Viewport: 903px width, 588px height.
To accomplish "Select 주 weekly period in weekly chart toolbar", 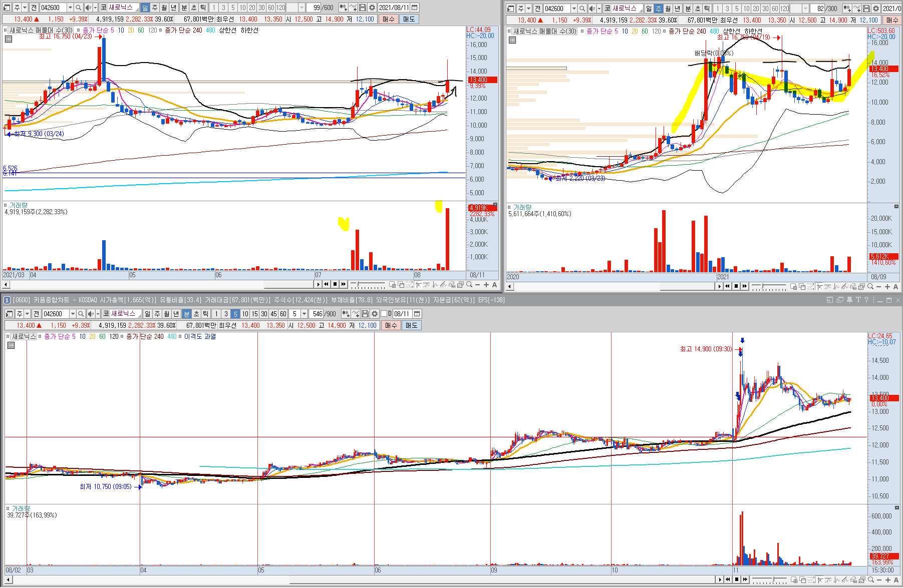I will point(658,9).
